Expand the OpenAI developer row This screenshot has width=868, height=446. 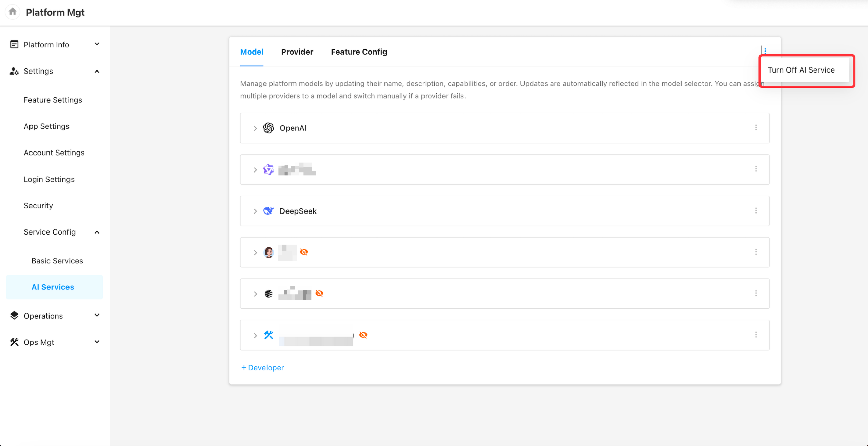coord(255,128)
